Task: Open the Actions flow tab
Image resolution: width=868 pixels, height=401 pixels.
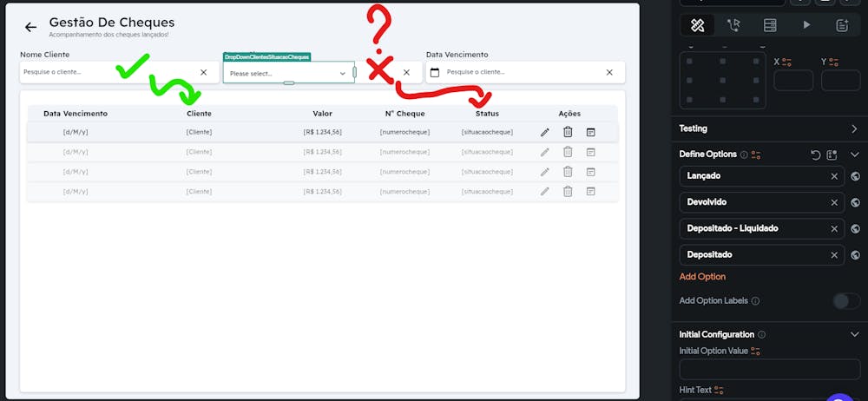Action: [x=733, y=25]
